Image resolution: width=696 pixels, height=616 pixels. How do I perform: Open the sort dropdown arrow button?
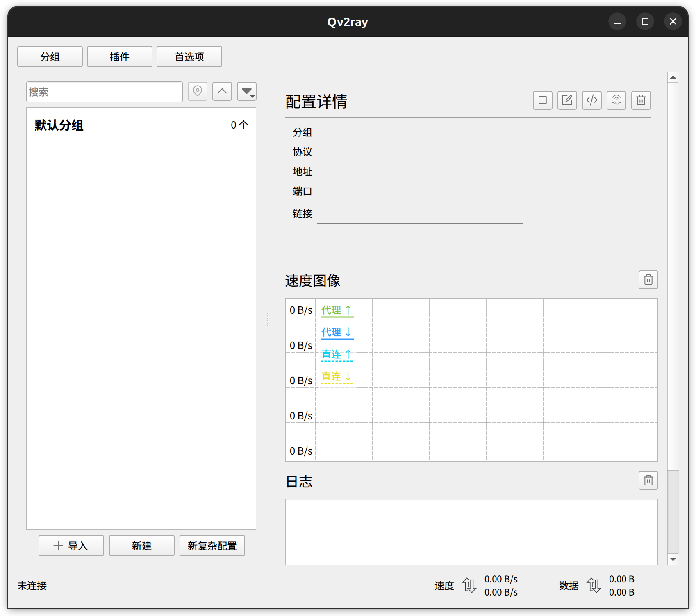pos(247,91)
